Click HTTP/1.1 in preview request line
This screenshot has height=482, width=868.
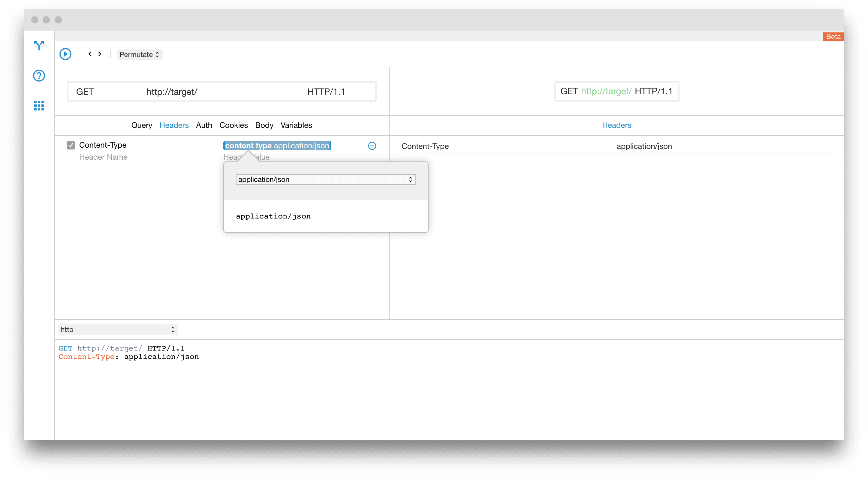coord(653,91)
